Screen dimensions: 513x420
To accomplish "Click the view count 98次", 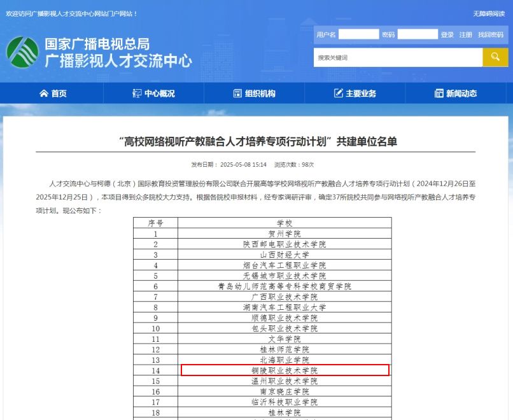I will pyautogui.click(x=308, y=165).
